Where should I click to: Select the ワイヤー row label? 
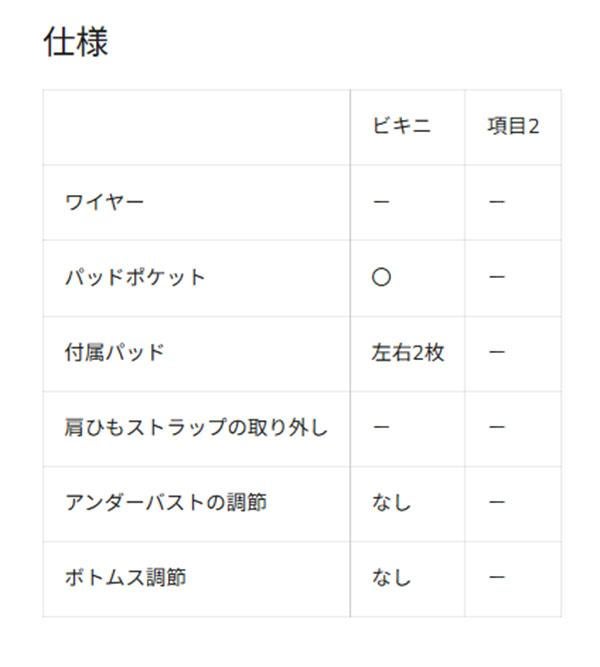click(x=104, y=202)
